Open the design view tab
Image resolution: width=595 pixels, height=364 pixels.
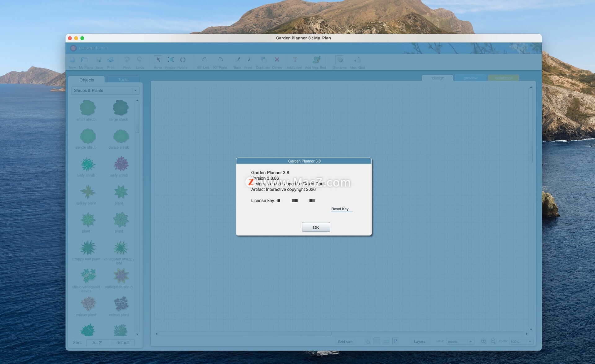coord(438,78)
